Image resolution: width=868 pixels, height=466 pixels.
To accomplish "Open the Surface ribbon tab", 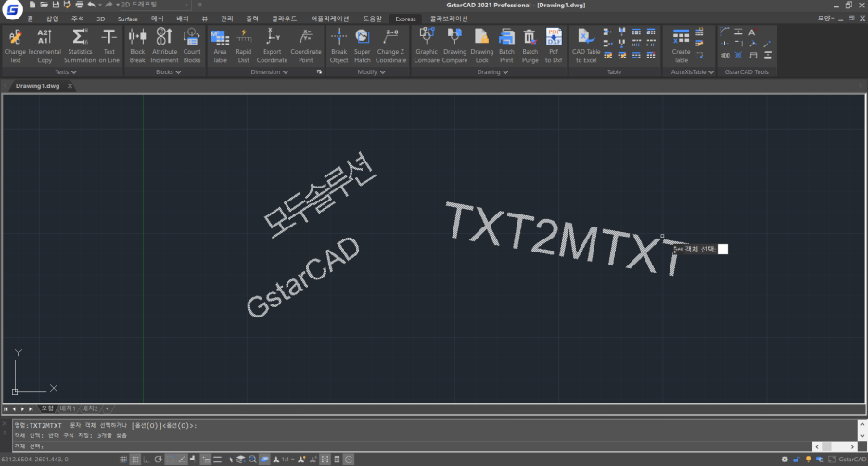I will [128, 18].
